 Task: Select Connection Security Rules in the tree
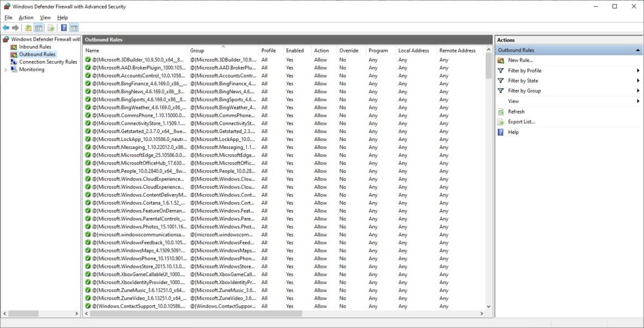48,62
